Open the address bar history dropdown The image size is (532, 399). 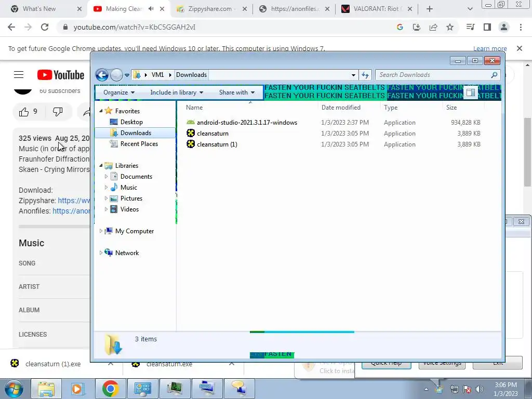tap(353, 75)
